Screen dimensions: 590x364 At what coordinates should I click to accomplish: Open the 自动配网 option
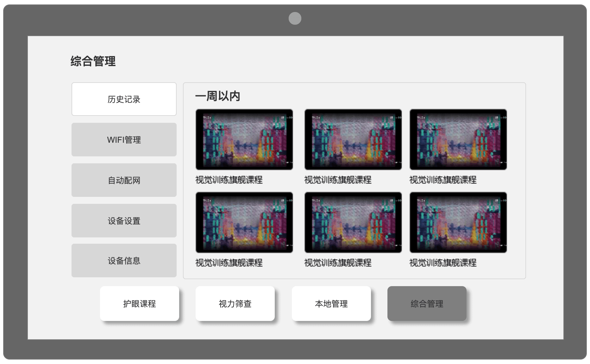(x=124, y=180)
